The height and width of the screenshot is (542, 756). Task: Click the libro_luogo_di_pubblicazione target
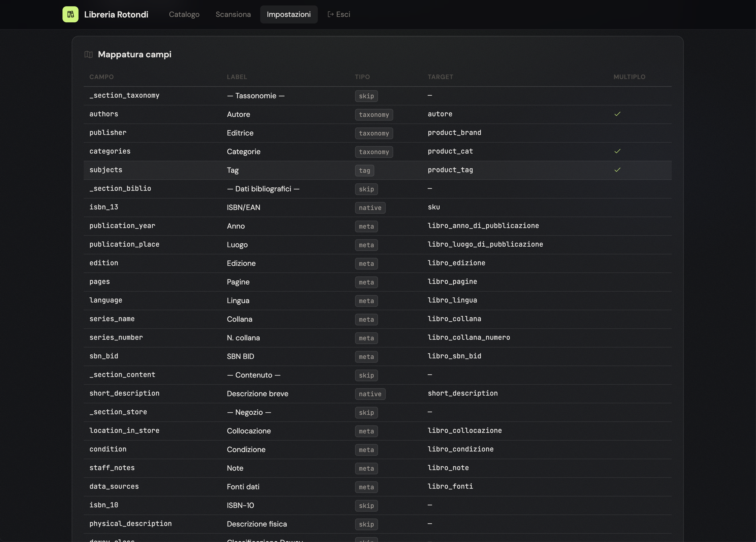(485, 245)
